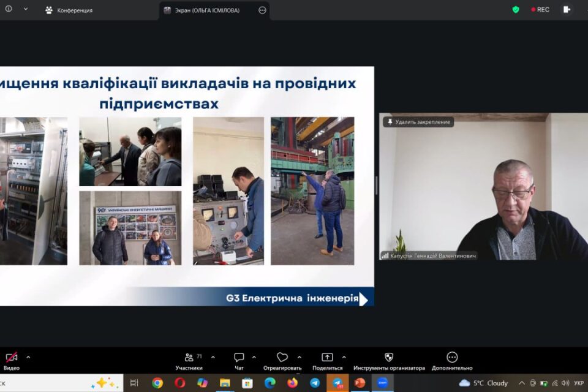The width and height of the screenshot is (588, 392).
Task: Switch to PowerPoint on the taskbar
Action: click(x=360, y=383)
